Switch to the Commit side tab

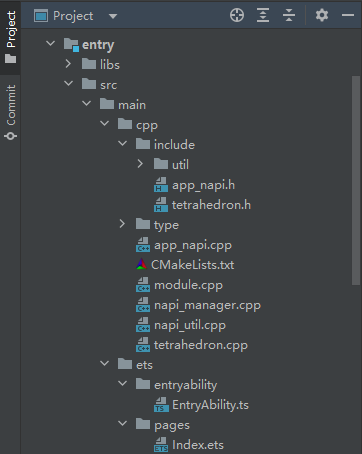click(11, 112)
